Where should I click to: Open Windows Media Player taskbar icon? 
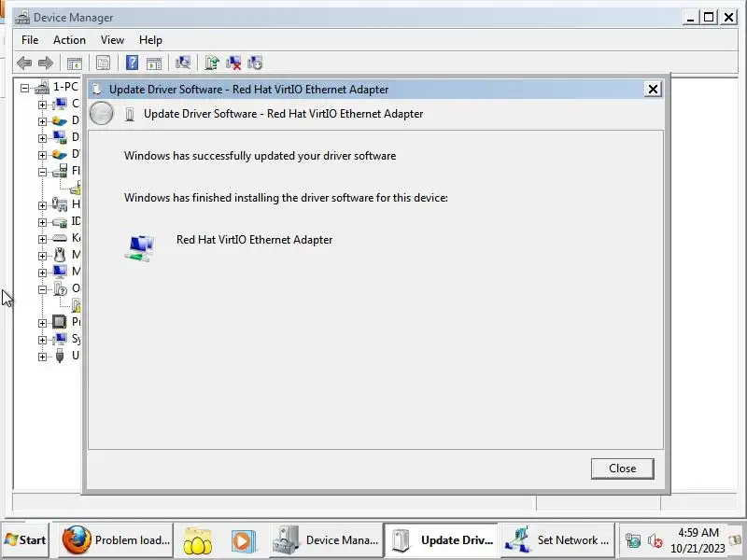(x=244, y=541)
